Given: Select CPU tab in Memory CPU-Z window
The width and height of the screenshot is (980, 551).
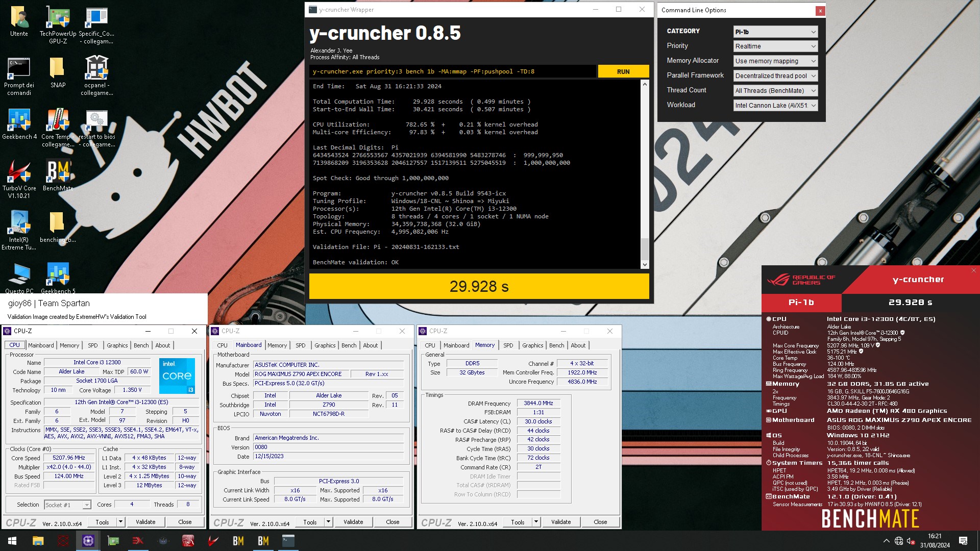Looking at the screenshot, I should (430, 345).
